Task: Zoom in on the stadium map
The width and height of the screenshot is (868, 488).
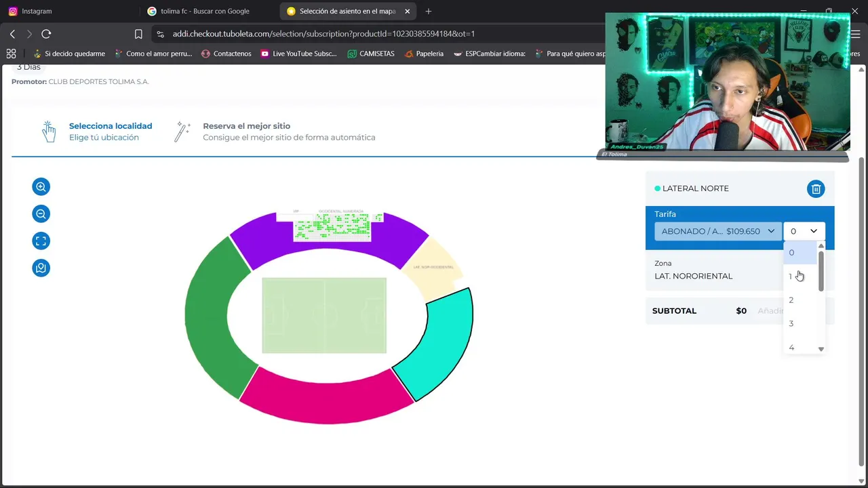Action: pyautogui.click(x=41, y=186)
